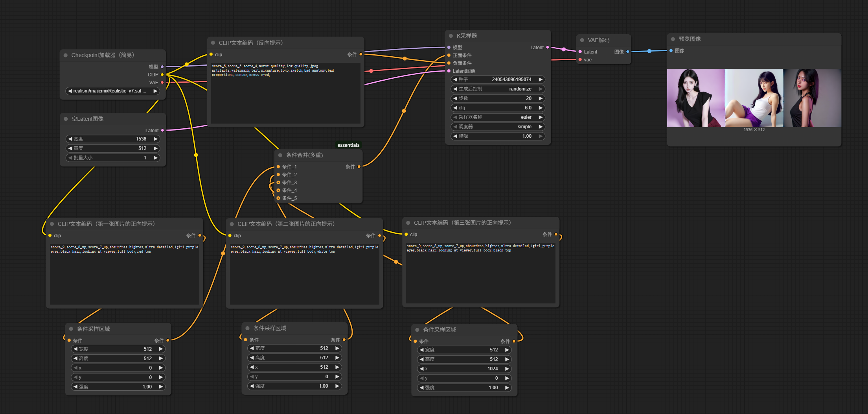Click the prompt text box ending 'white top'
This screenshot has width=868, height=414.
(x=305, y=274)
